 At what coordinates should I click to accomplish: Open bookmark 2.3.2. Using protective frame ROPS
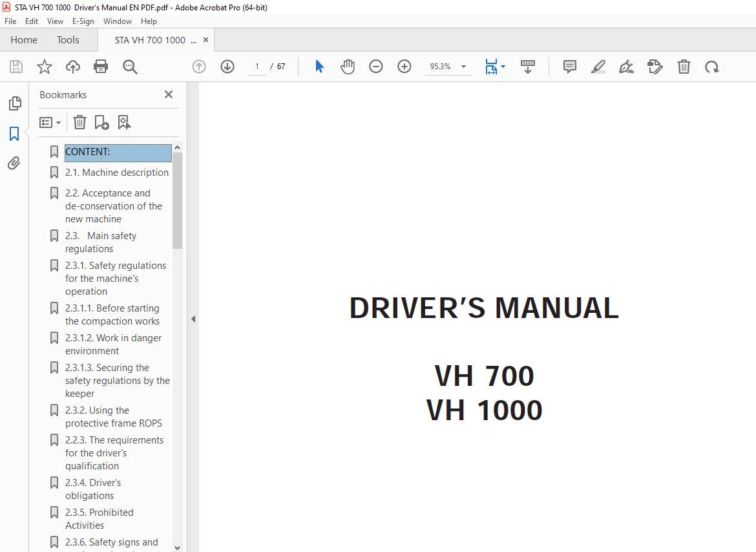point(114,416)
